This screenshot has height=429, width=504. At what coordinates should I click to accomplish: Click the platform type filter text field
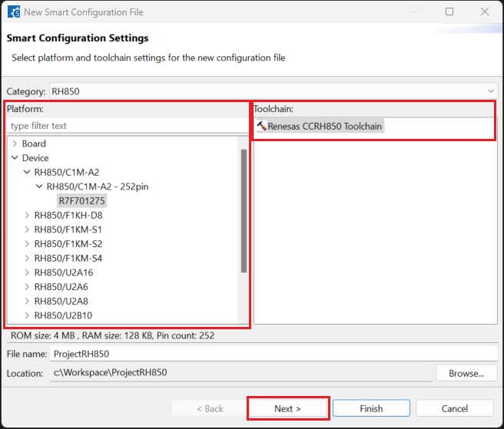128,126
